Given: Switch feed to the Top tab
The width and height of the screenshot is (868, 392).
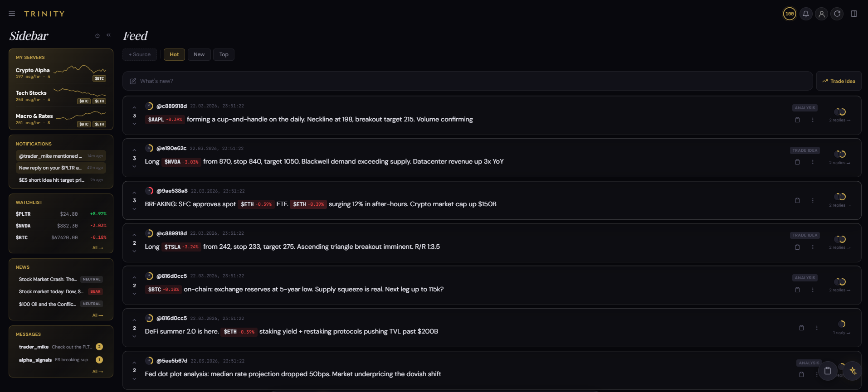Looking at the screenshot, I should [224, 54].
